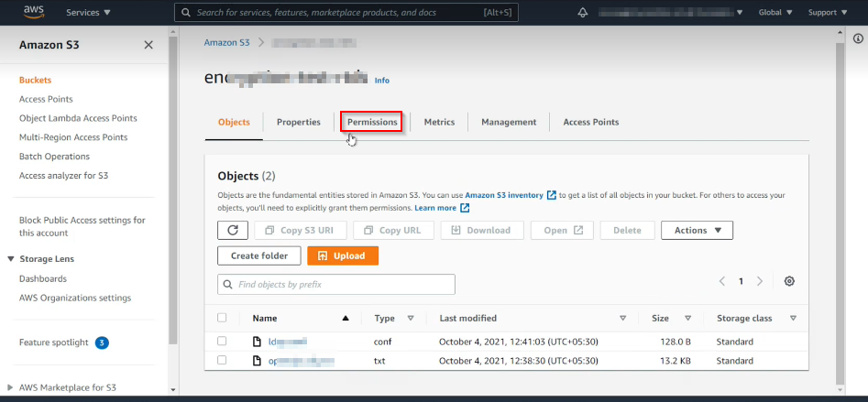Click the Find objects by prefix field
868x402 pixels.
pos(336,284)
